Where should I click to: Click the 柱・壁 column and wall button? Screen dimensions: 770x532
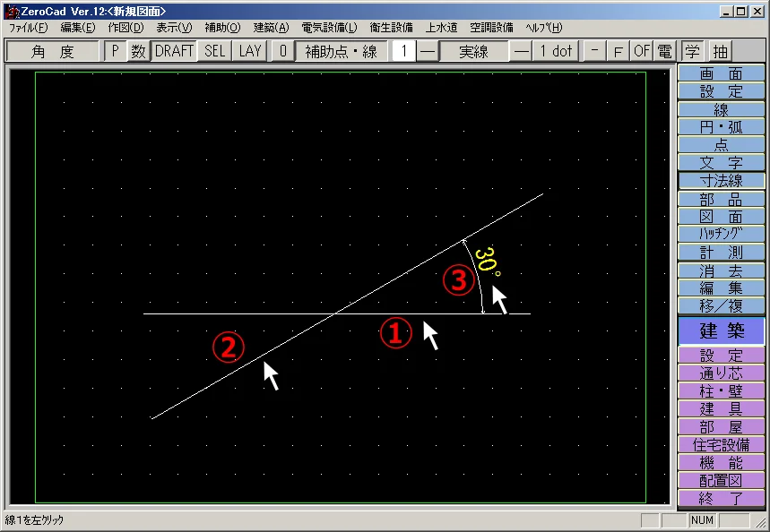721,391
